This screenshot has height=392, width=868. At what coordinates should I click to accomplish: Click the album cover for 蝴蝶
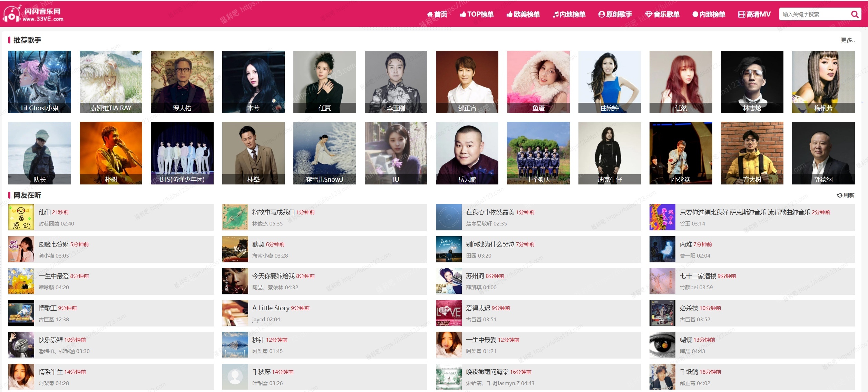662,345
